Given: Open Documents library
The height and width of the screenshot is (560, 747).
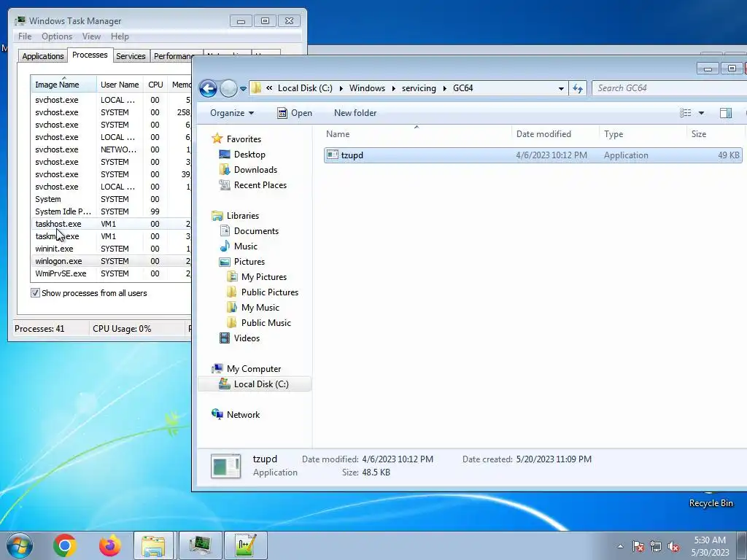Looking at the screenshot, I should [256, 231].
